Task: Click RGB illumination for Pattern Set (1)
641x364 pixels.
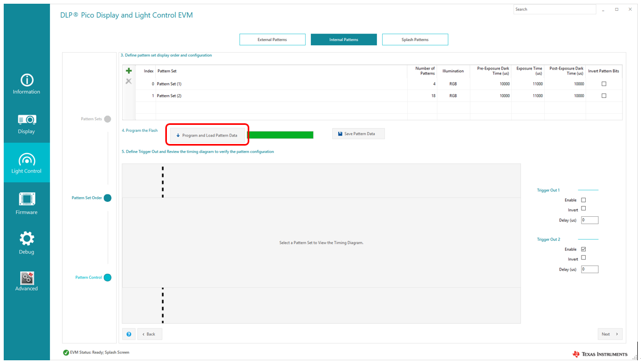Action: pos(453,84)
